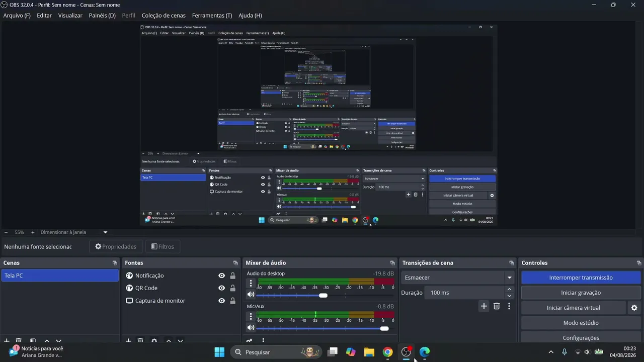The width and height of the screenshot is (644, 362).
Task: Toggle visibility of Captura de monitor source
Action: point(221,301)
